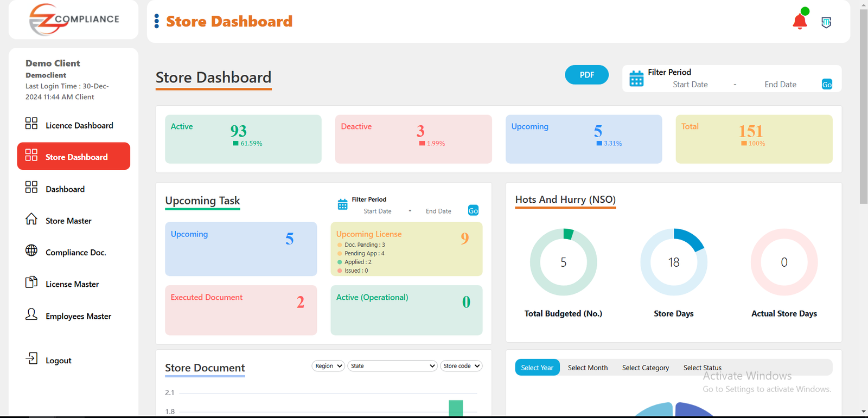Image resolution: width=868 pixels, height=418 pixels.
Task: Switch to Select Category tab
Action: pyautogui.click(x=646, y=368)
